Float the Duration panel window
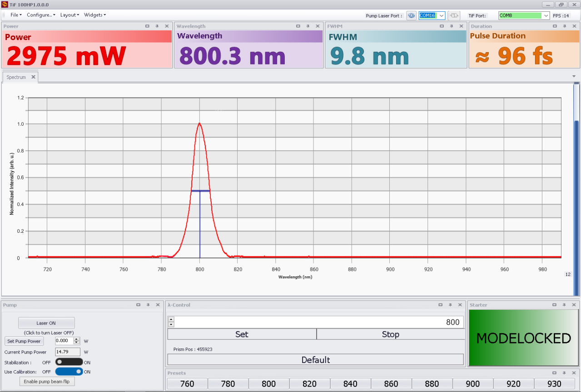The height and width of the screenshot is (392, 581). point(554,26)
